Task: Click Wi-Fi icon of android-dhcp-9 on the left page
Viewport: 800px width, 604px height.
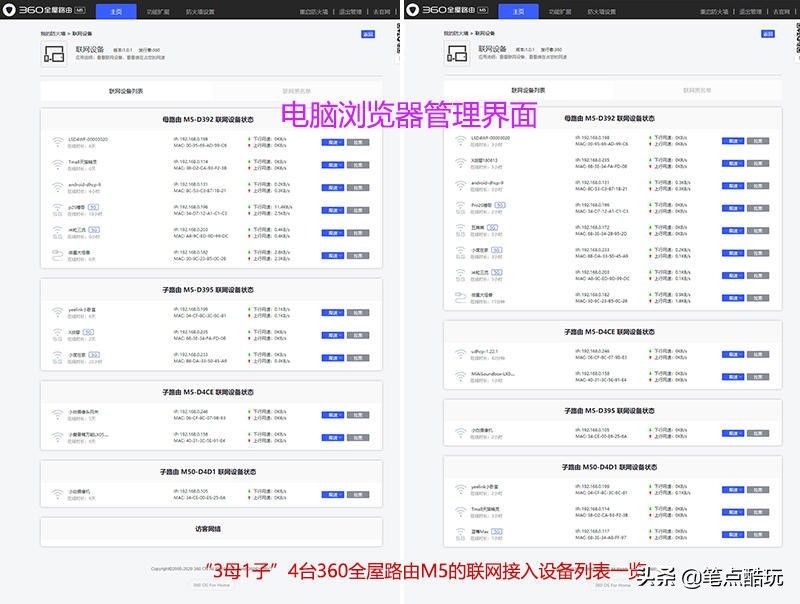Action: tap(58, 187)
